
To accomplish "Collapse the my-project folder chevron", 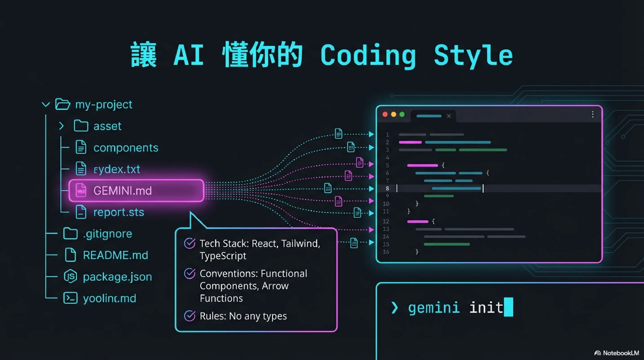I will point(46,104).
